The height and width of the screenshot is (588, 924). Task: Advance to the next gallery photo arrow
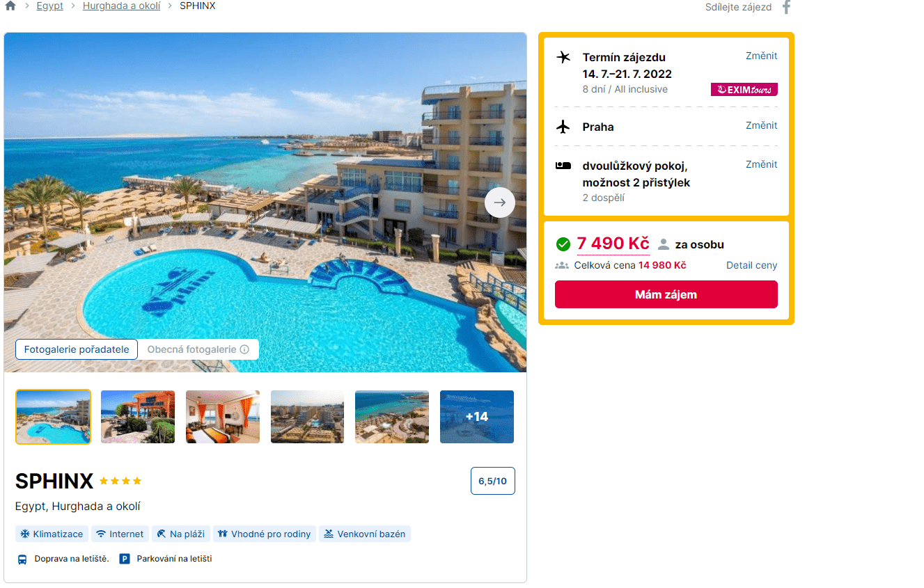pyautogui.click(x=500, y=202)
